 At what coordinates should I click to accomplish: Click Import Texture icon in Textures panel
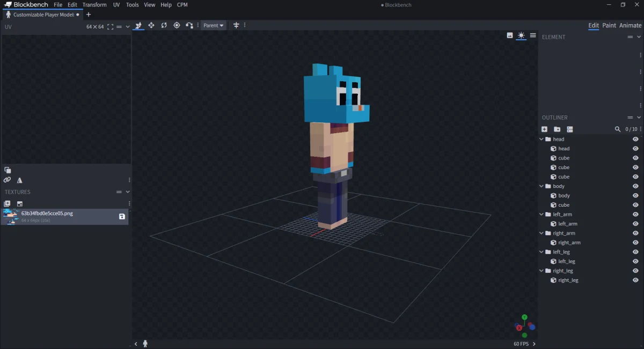[x=20, y=203]
